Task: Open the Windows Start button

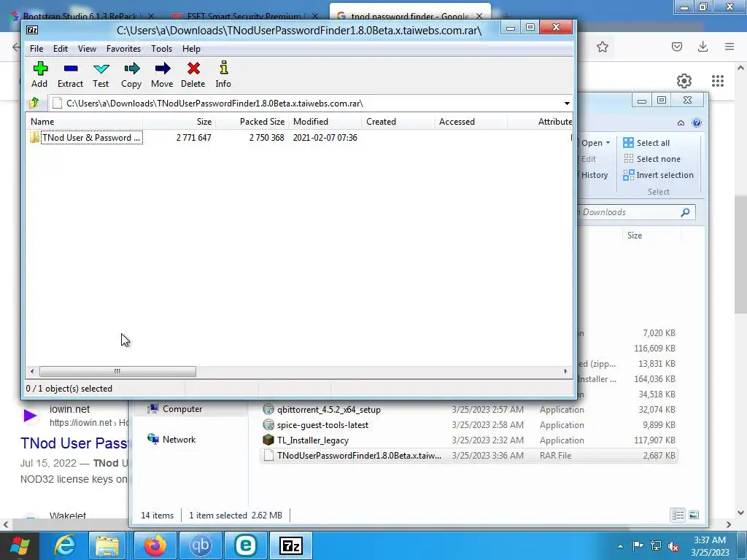Action: point(19,546)
